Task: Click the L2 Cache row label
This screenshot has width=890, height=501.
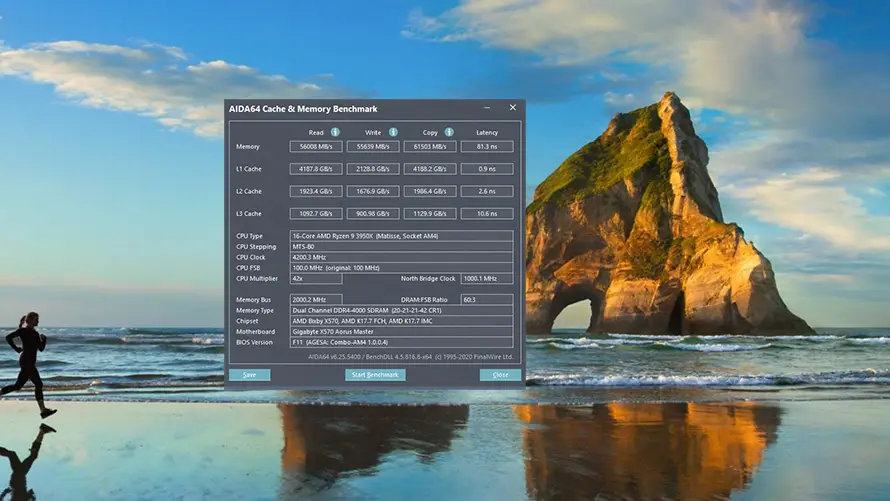Action: tap(249, 192)
